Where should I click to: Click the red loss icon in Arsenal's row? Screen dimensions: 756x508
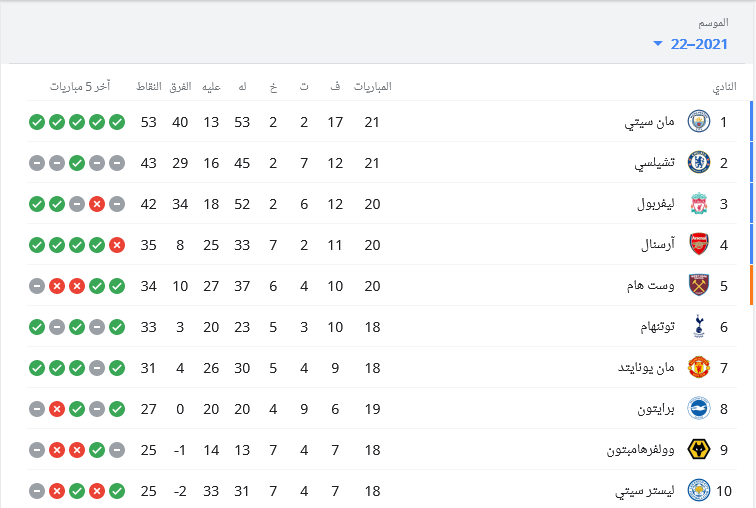click(117, 245)
